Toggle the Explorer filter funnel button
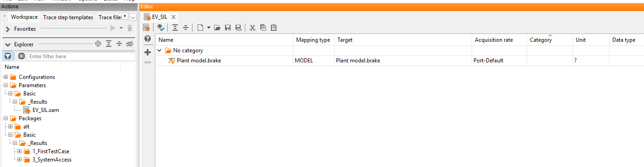Viewport: 644px width, 167px height. (x=8, y=56)
